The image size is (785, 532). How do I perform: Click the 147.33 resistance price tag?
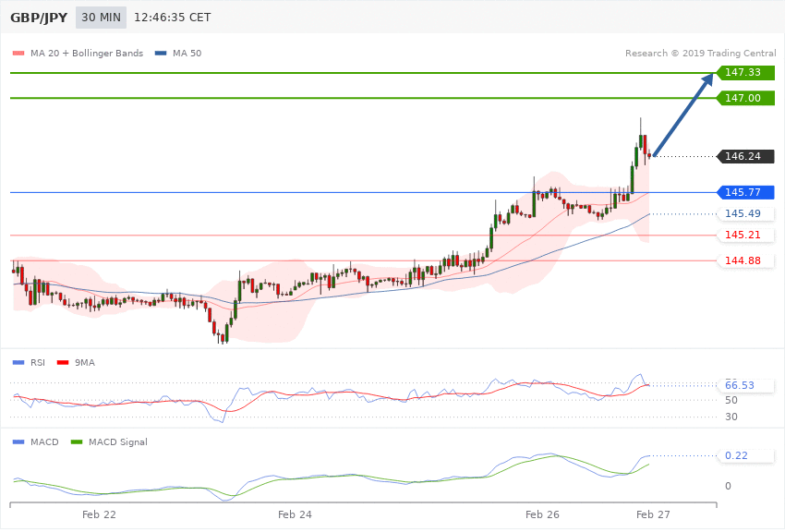point(746,73)
